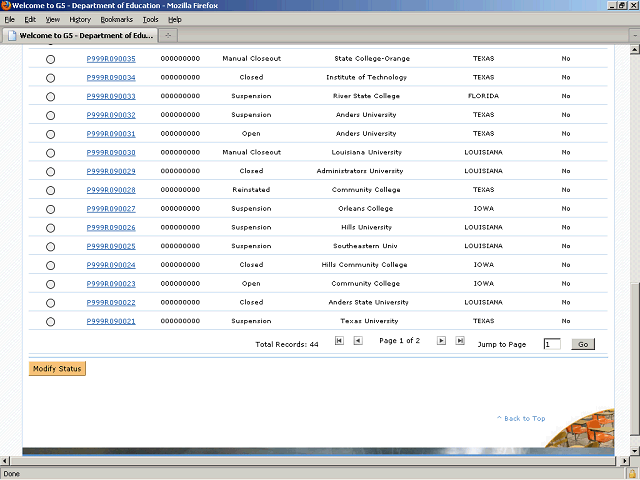Screen dimensions: 640x480
Task: Open award link P999R090035
Action: click(111, 59)
